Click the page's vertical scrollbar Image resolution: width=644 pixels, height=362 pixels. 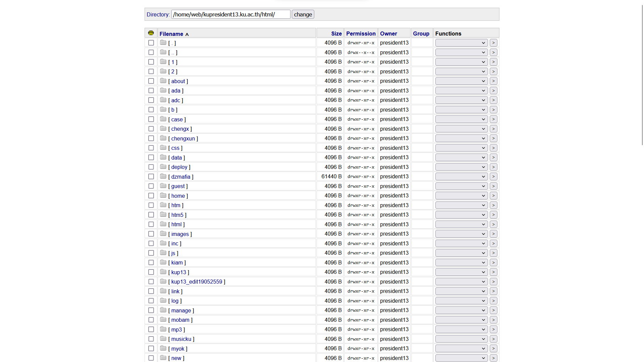point(642,74)
